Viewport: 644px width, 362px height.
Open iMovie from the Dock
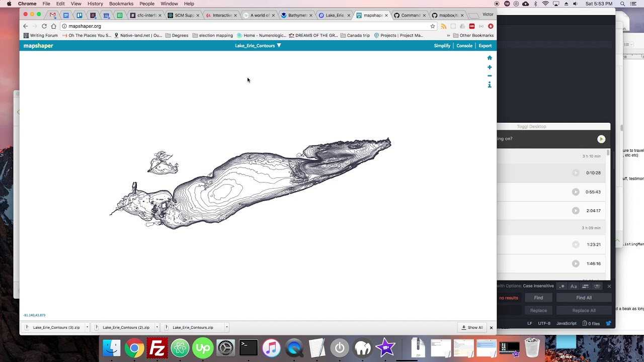coord(385,348)
